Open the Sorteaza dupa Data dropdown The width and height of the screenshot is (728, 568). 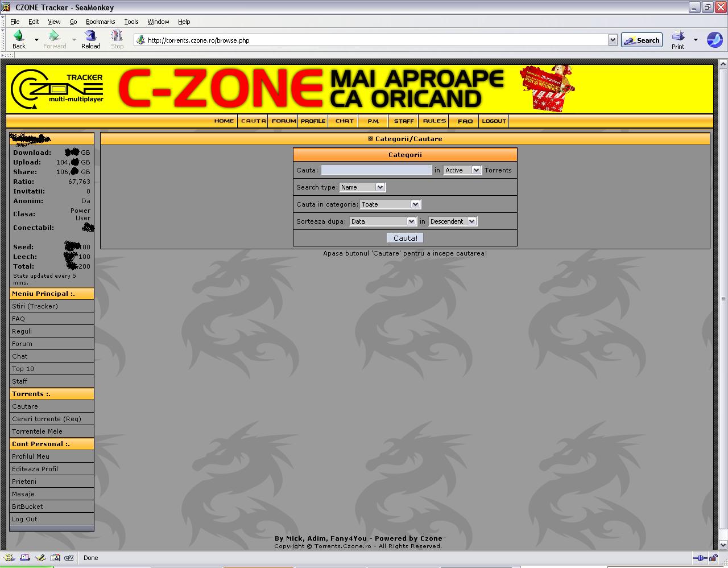(383, 221)
